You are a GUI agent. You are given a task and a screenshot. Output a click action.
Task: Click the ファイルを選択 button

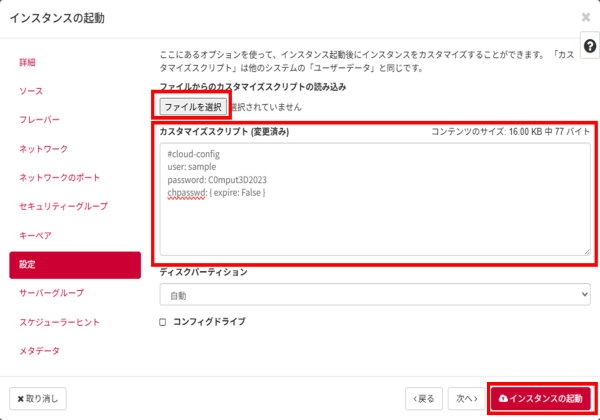(192, 105)
